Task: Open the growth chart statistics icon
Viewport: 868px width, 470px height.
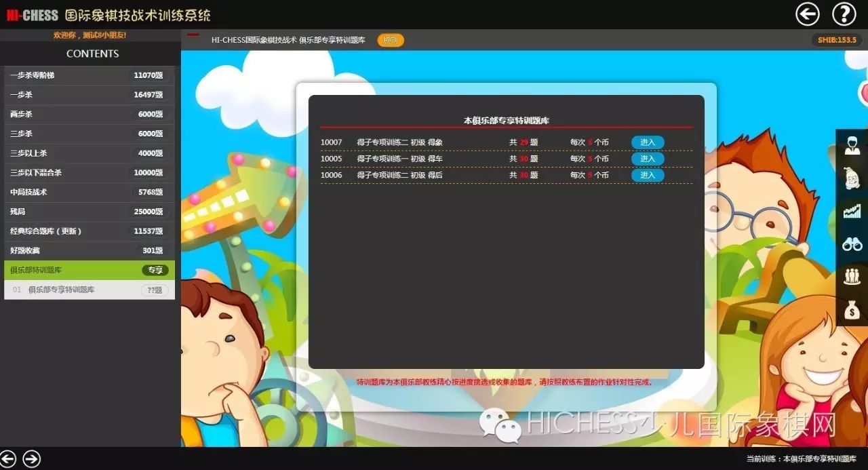Action: click(x=852, y=211)
